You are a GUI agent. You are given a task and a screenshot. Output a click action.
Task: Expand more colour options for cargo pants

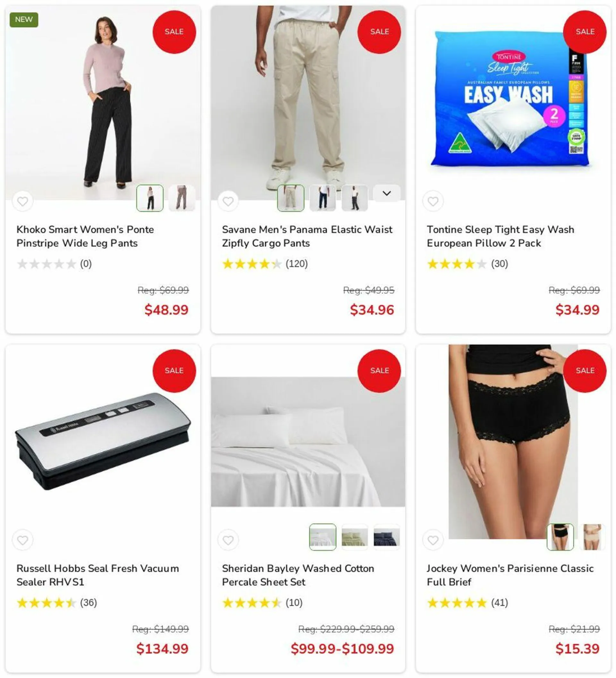click(x=387, y=193)
